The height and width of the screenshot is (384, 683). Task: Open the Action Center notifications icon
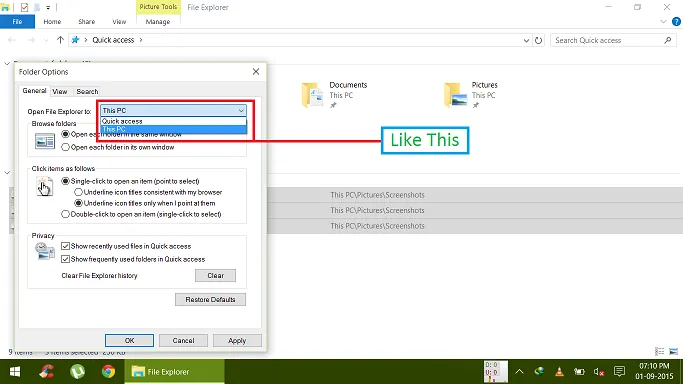click(619, 371)
